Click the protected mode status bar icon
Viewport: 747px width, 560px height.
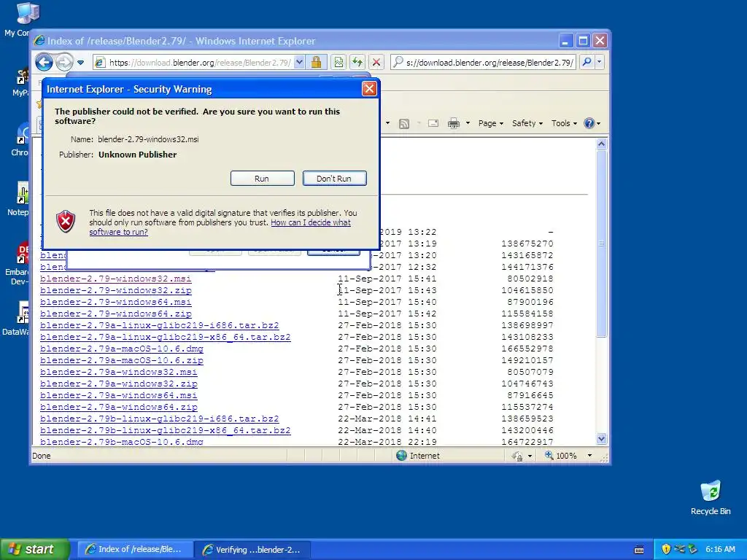click(x=517, y=456)
